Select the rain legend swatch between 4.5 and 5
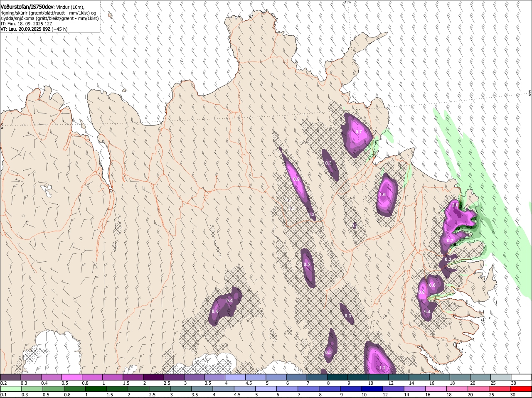The image size is (532, 398). click(x=244, y=389)
